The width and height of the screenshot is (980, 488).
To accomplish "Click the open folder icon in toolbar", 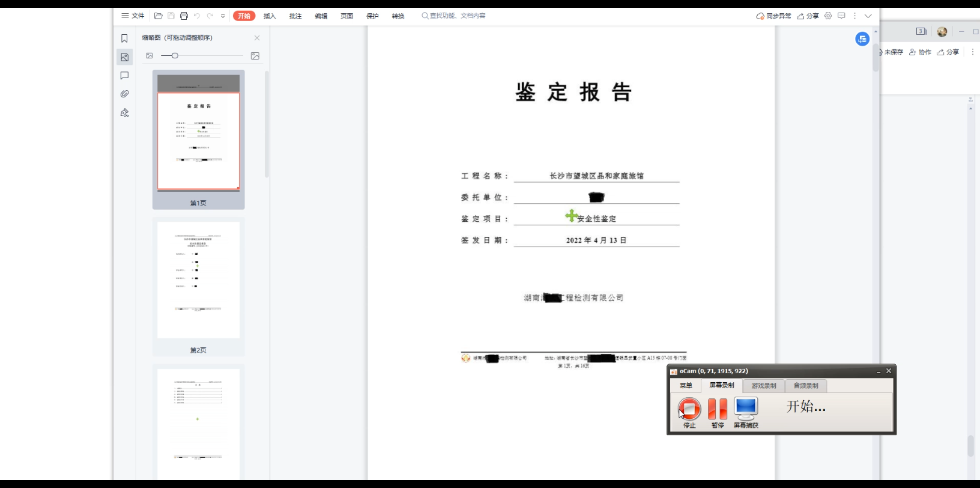I will coord(159,16).
